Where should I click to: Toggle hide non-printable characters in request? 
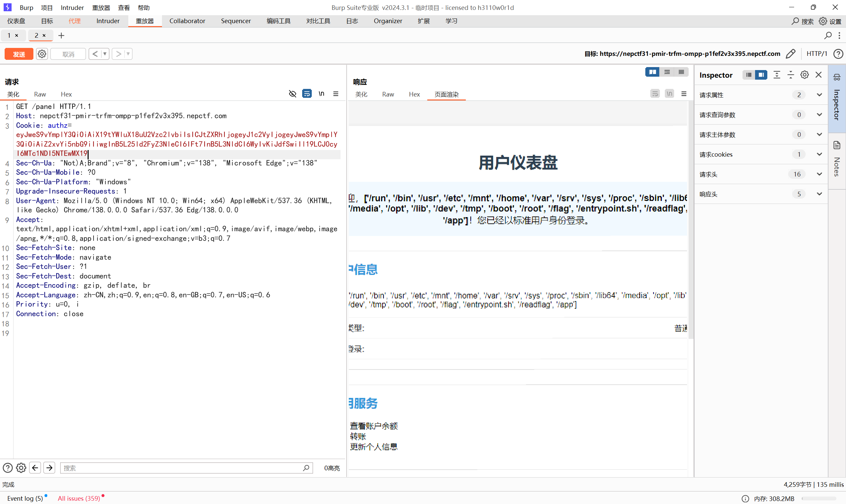293,94
